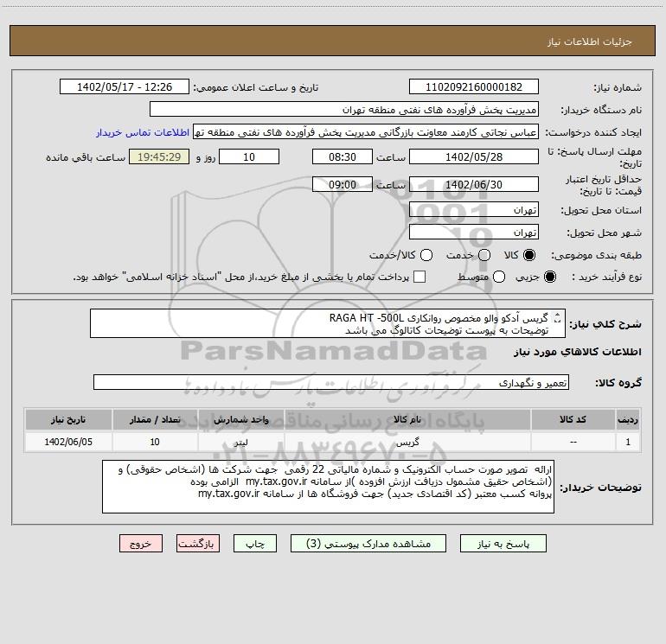Click the اطلاعات کالاهای مورد نیاز heading
Image resolution: width=666 pixels, height=644 pixels.
coord(577,352)
